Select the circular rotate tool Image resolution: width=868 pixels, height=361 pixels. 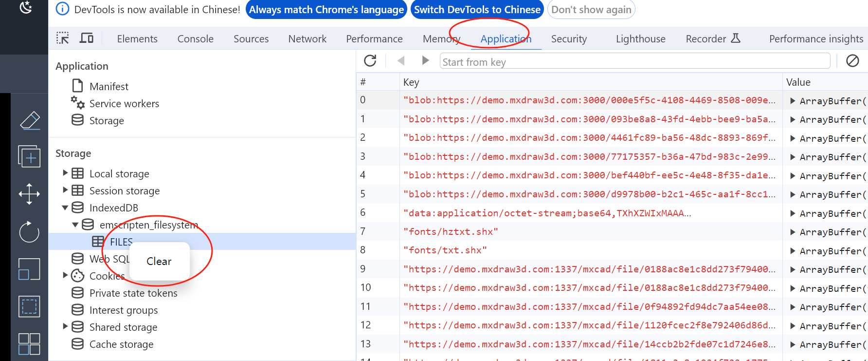click(29, 232)
